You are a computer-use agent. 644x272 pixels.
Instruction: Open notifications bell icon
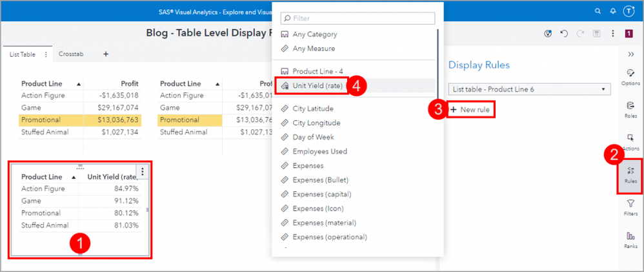[x=612, y=12]
